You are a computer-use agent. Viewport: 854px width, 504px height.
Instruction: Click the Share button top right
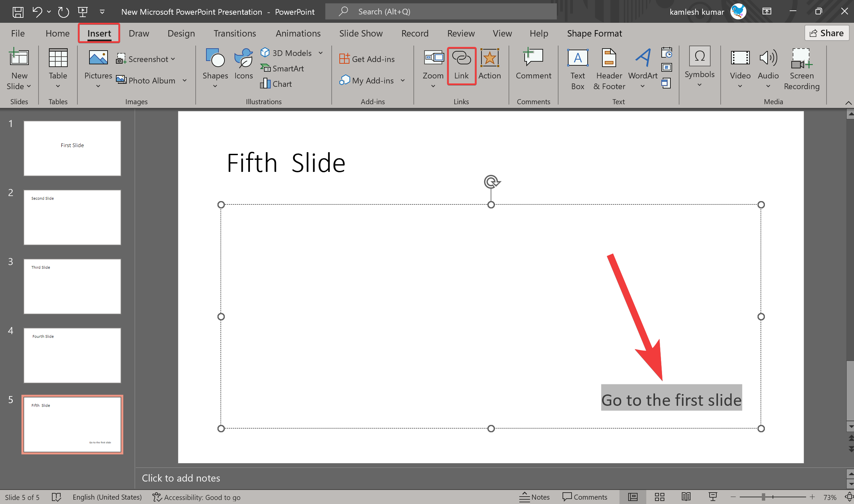[828, 33]
